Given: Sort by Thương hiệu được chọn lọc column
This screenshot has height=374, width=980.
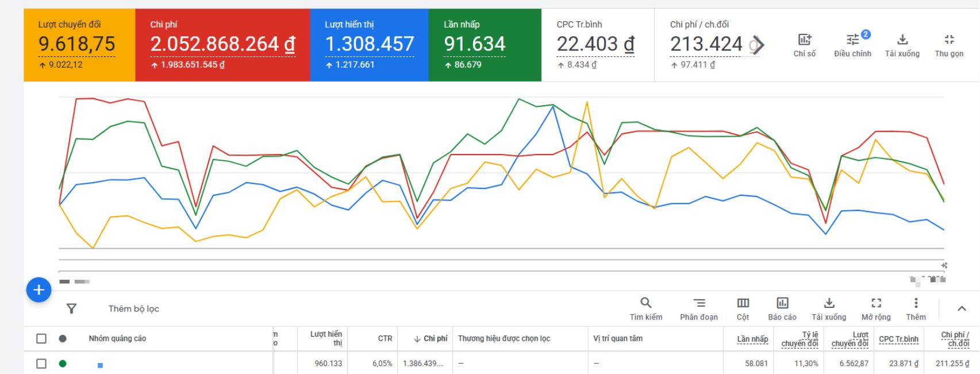Looking at the screenshot, I should tap(504, 338).
